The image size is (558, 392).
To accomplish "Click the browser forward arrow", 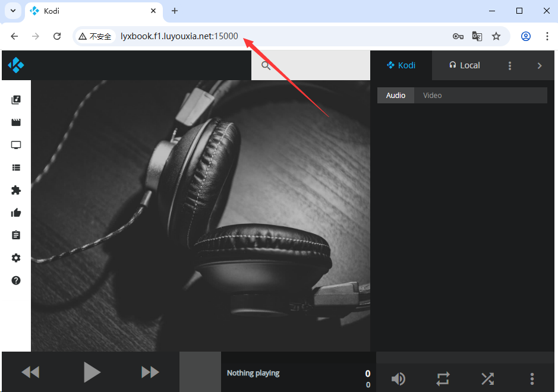I will (35, 36).
